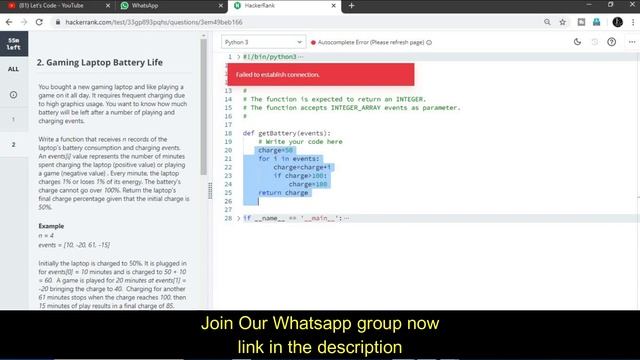Click the 55m left timer
This screenshot has width=640, height=360.
[14, 44]
